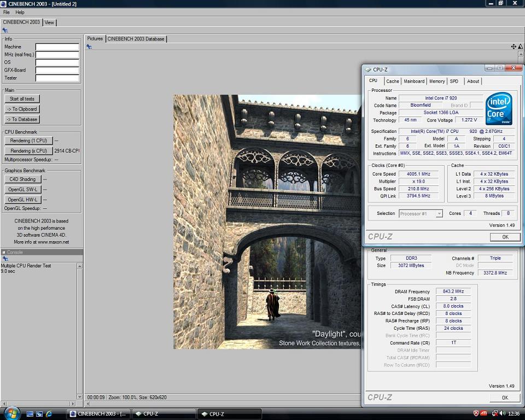Click the Intel Core i7 logo in CPU-Z
Image resolution: width=525 pixels, height=420 pixels.
(x=499, y=108)
